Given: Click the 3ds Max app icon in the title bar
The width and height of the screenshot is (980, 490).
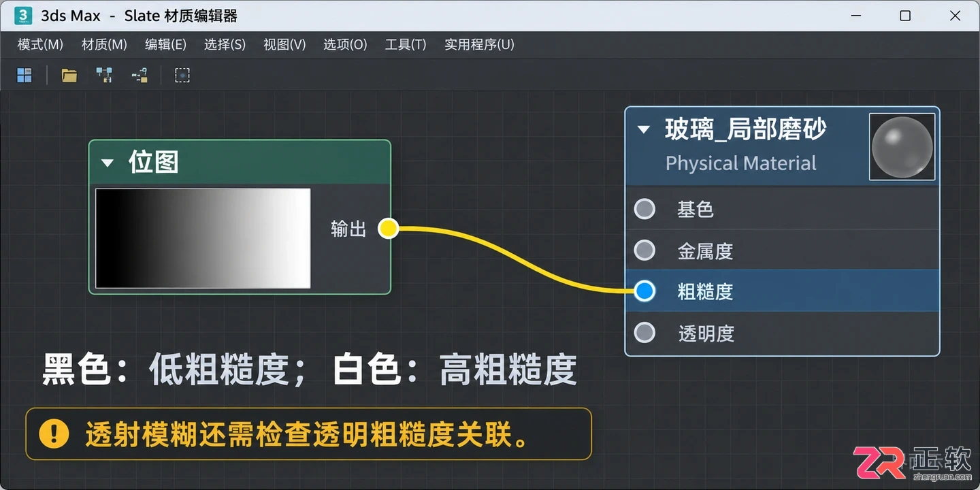Looking at the screenshot, I should (x=23, y=16).
